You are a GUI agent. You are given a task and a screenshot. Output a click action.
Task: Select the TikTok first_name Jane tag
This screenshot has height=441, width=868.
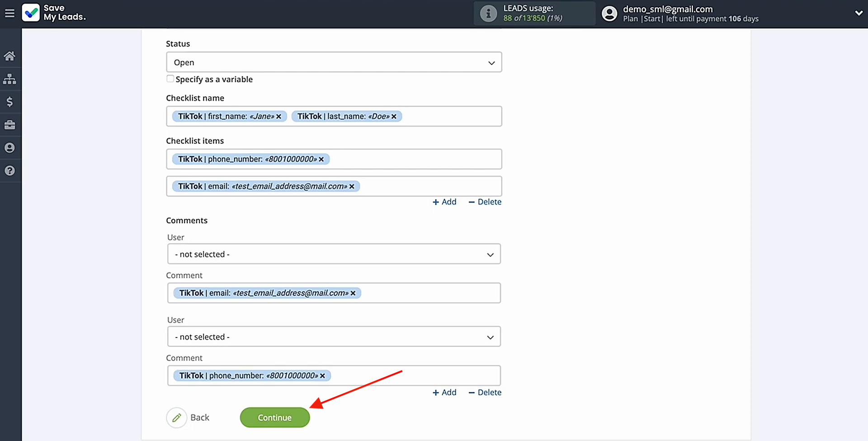coord(230,117)
